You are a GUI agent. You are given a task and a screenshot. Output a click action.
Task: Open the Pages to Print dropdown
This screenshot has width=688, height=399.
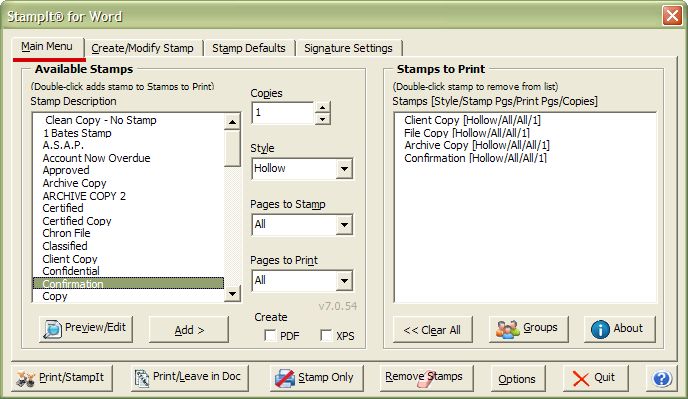tap(344, 280)
